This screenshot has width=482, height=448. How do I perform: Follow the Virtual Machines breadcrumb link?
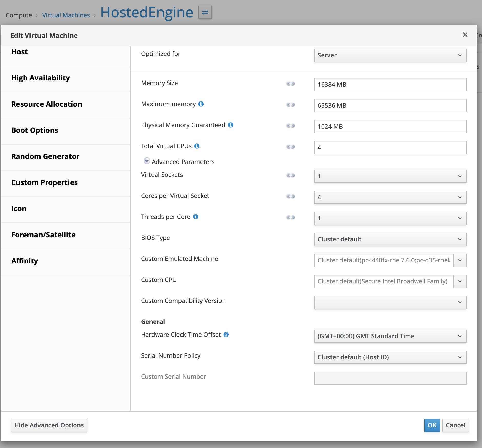click(x=66, y=15)
